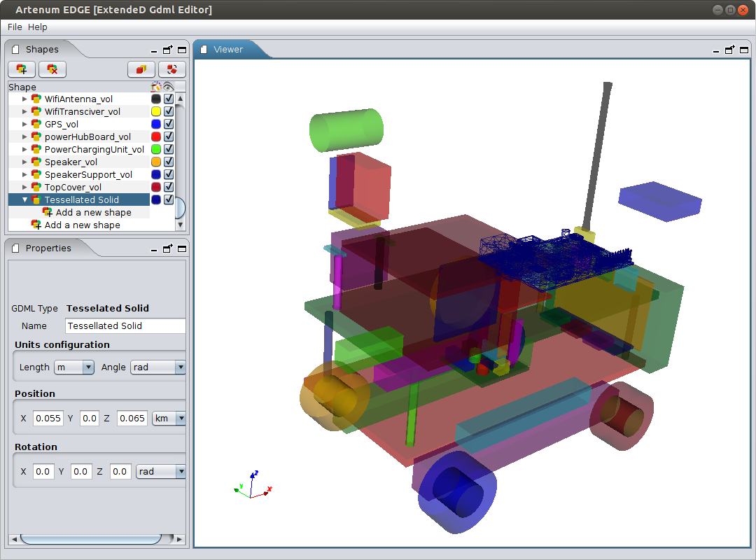Click the red cube shapes toolbar button
The width and height of the screenshot is (756, 560).
click(141, 69)
